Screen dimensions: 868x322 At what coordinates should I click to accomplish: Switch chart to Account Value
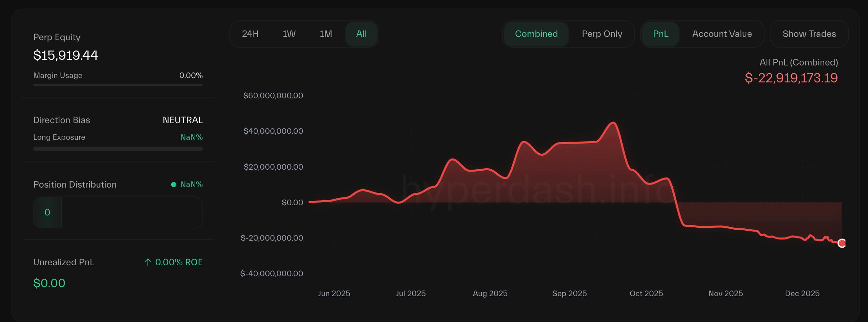[722, 34]
